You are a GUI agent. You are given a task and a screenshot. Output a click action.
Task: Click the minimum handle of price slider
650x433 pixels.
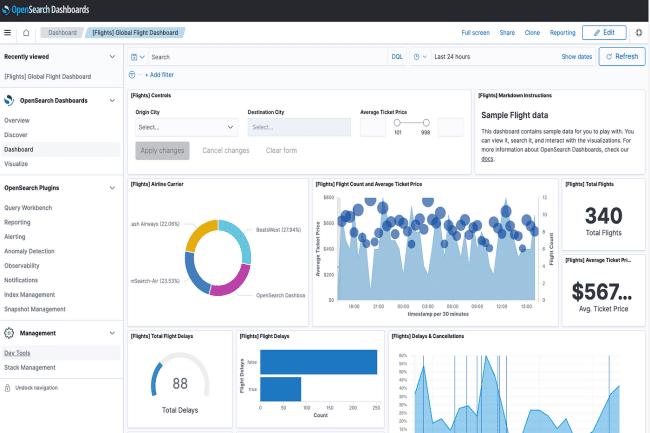pos(397,123)
